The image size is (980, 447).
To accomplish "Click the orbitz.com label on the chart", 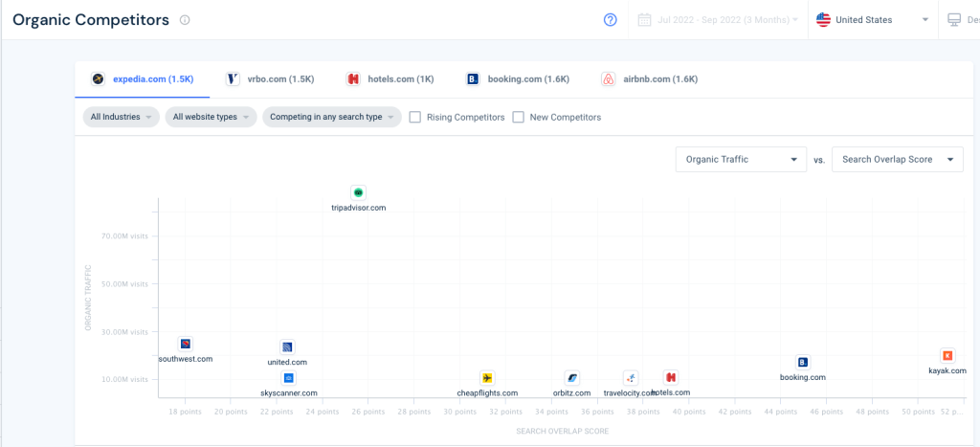I will [x=572, y=393].
